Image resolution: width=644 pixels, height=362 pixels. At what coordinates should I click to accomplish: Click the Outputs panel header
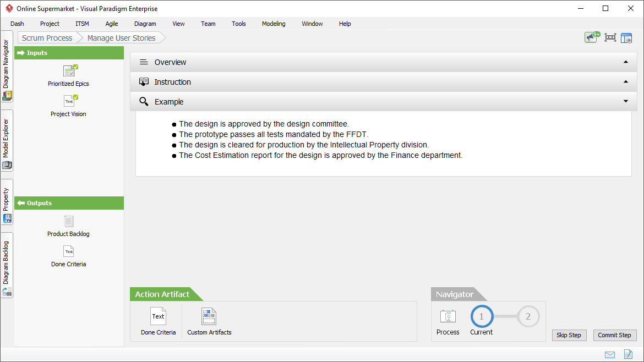[69, 203]
